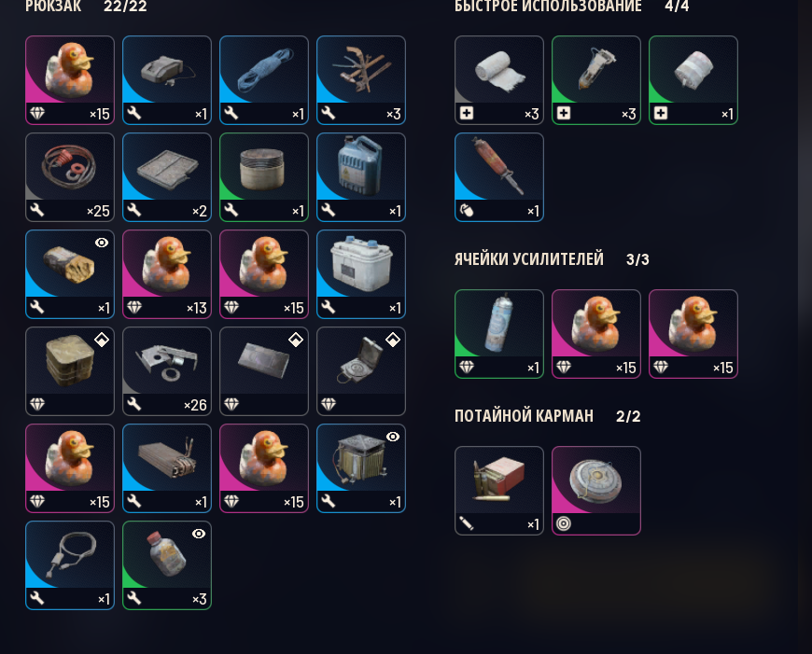Toggle eye icon on the metal cage item
The height and width of the screenshot is (654, 812).
(393, 437)
